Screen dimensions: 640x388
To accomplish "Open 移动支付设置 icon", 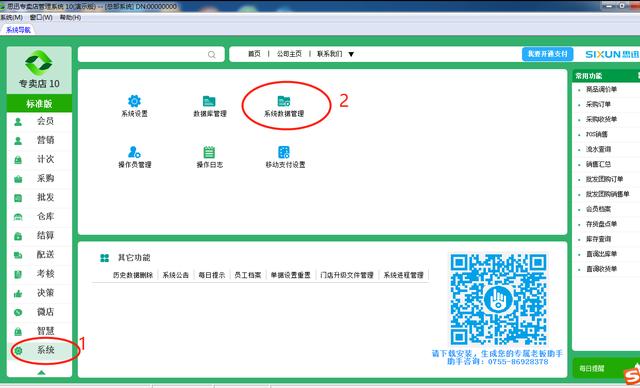I will pos(284,152).
